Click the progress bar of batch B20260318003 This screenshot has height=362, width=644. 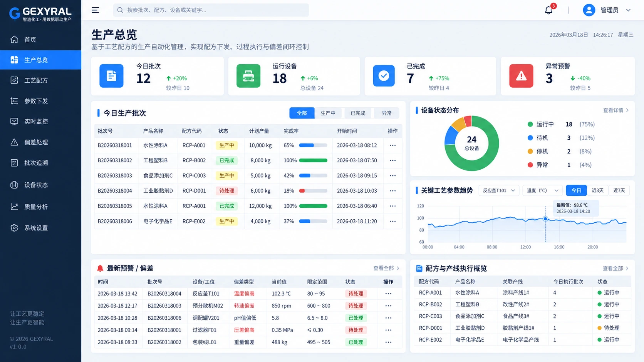[313, 175]
